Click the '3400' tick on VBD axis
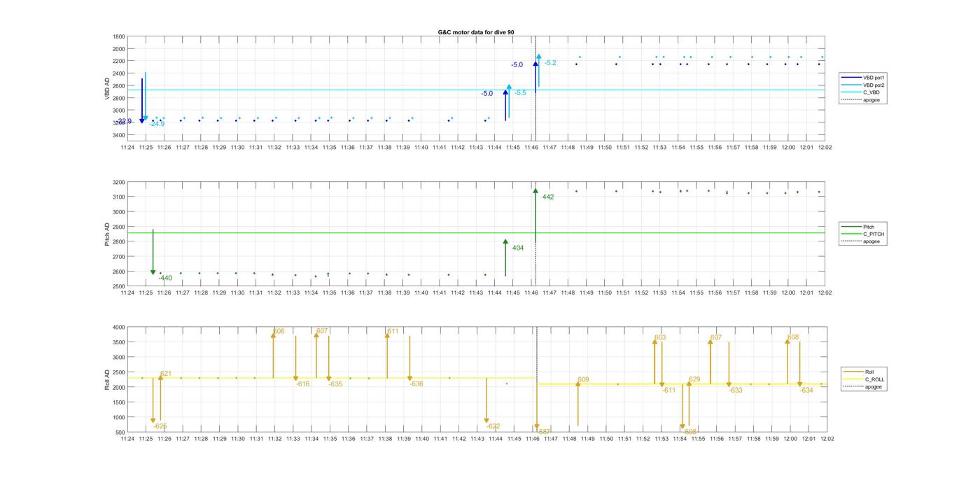The height and width of the screenshot is (485, 980). [x=119, y=135]
